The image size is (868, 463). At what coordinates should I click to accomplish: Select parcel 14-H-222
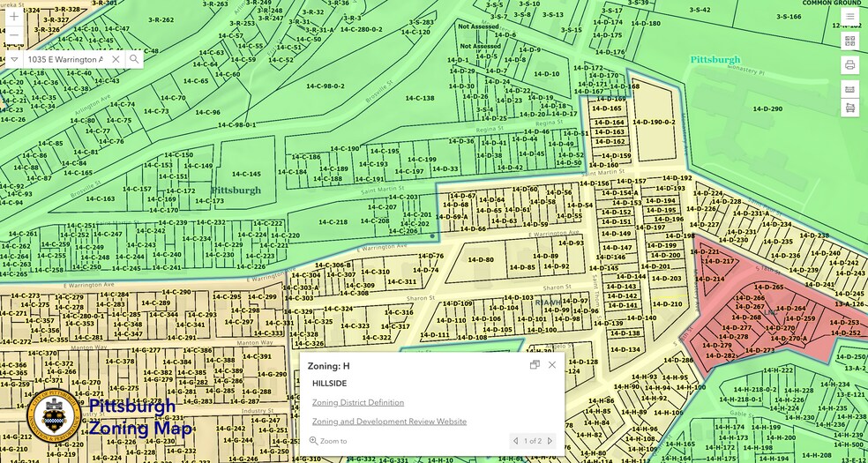[x=780, y=370]
